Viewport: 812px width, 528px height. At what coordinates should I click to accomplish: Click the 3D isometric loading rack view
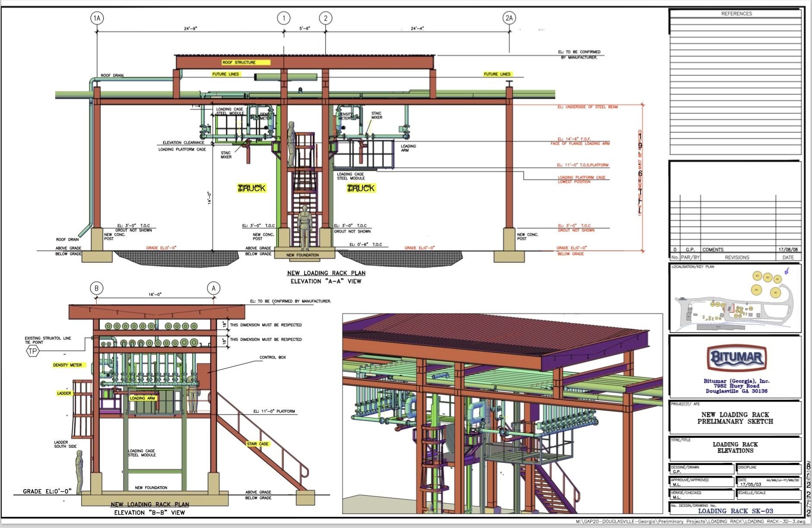(x=502, y=413)
